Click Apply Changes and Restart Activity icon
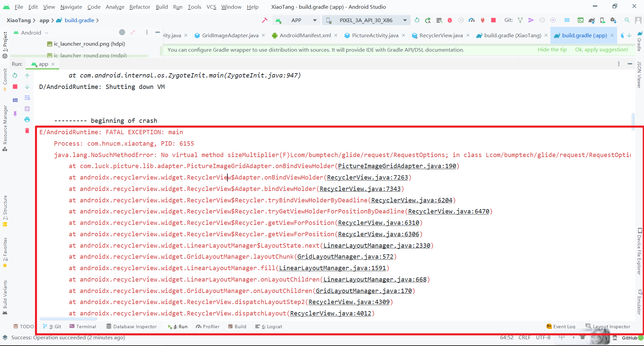This screenshot has height=346, width=644. pyautogui.click(x=428, y=20)
